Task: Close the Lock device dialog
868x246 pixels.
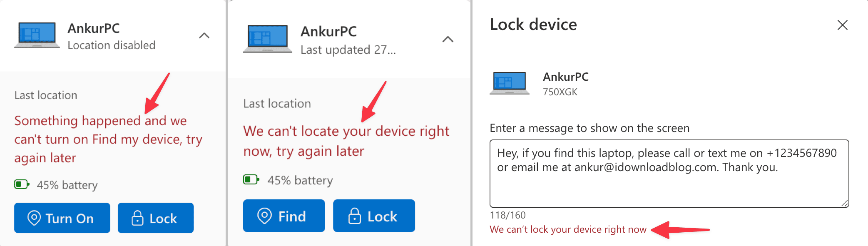Action: pos(842,25)
